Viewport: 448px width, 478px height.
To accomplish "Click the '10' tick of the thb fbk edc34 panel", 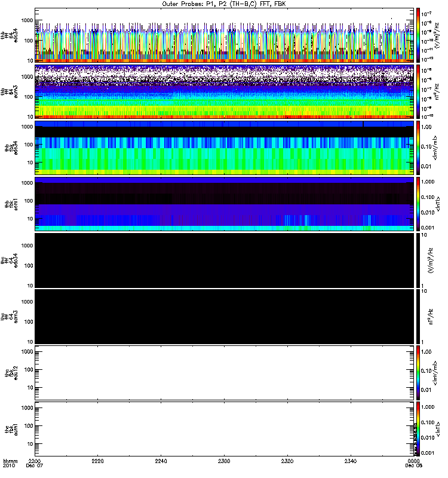I will [30, 163].
